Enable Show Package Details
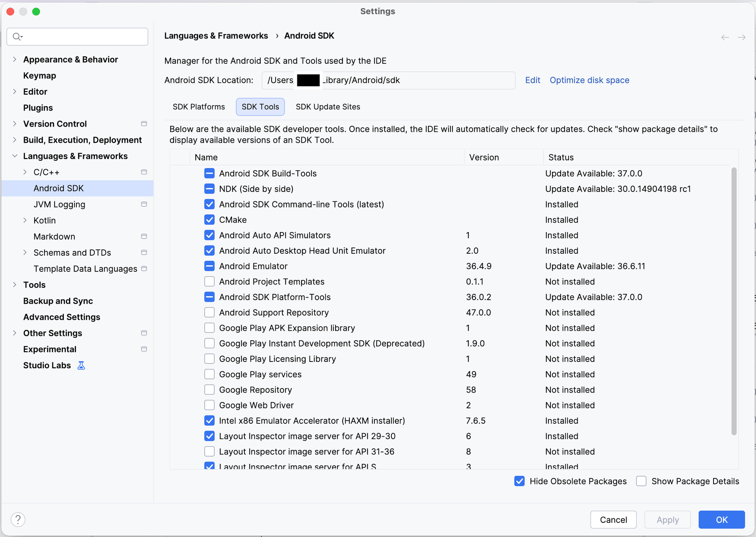 [641, 481]
